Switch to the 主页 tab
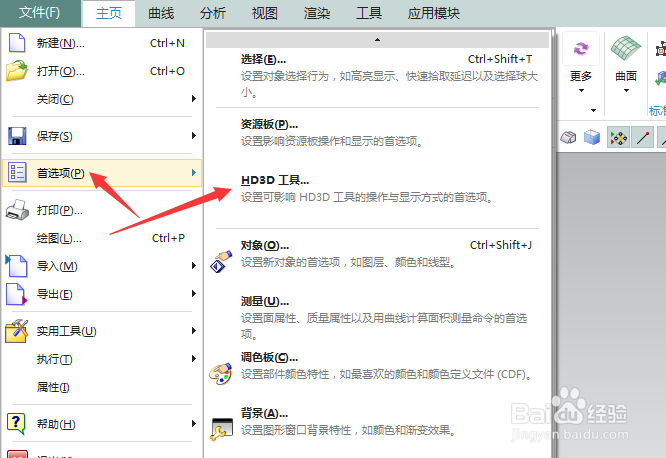This screenshot has width=666, height=458. point(109,13)
